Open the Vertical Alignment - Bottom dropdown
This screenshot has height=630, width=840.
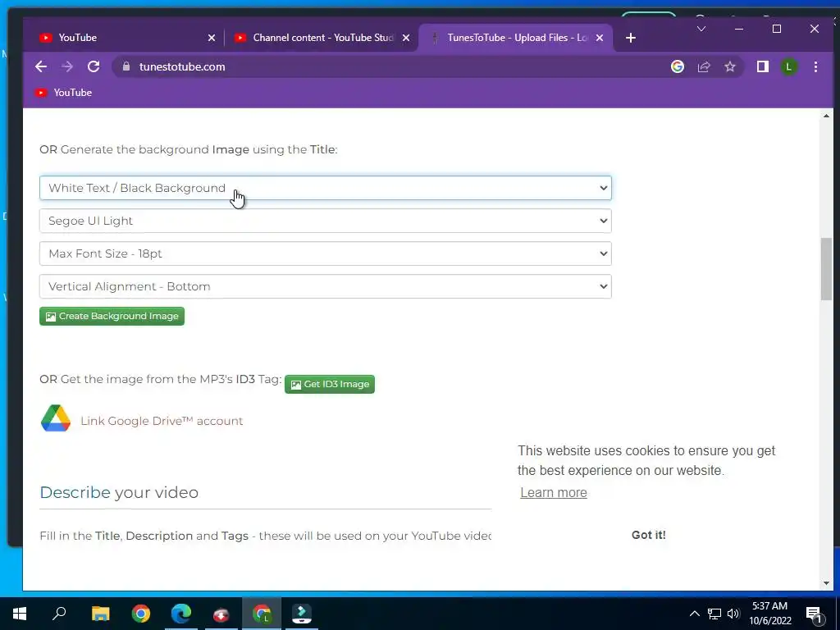click(x=325, y=286)
